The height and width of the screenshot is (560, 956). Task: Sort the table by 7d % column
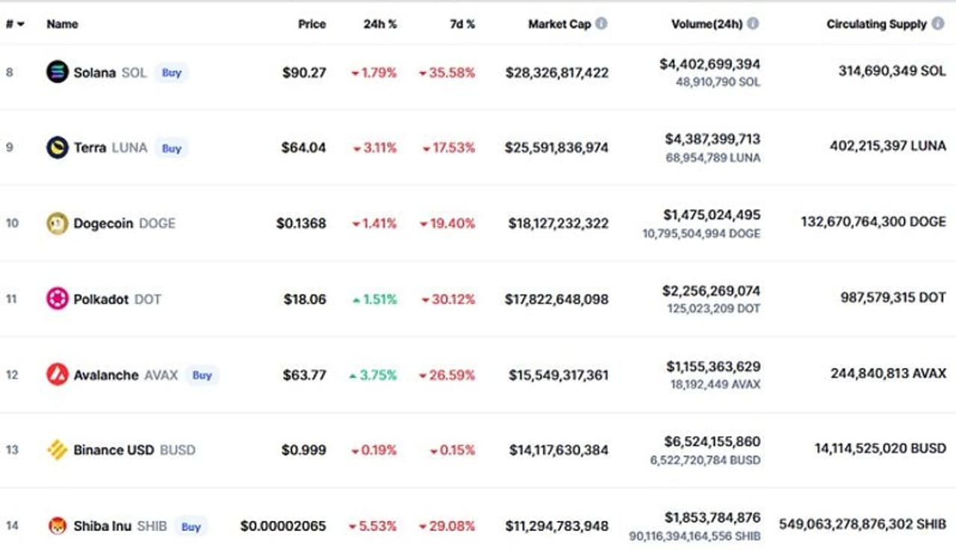(x=462, y=24)
